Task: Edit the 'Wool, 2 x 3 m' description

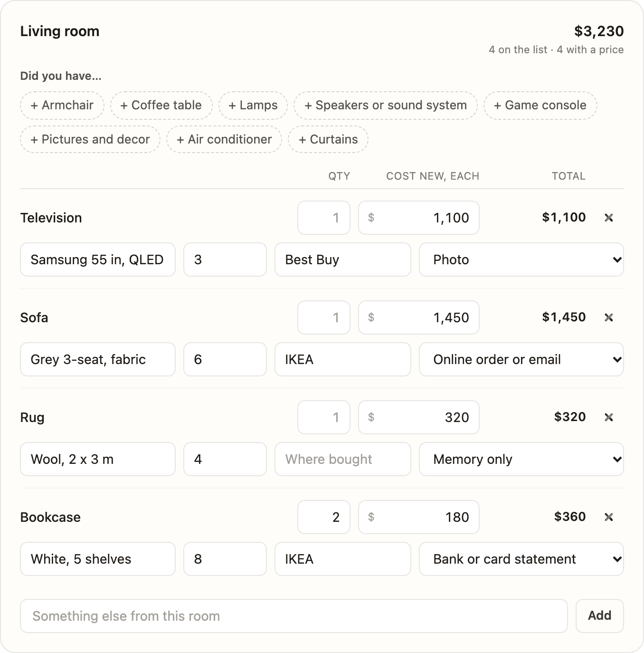Action: 98,459
